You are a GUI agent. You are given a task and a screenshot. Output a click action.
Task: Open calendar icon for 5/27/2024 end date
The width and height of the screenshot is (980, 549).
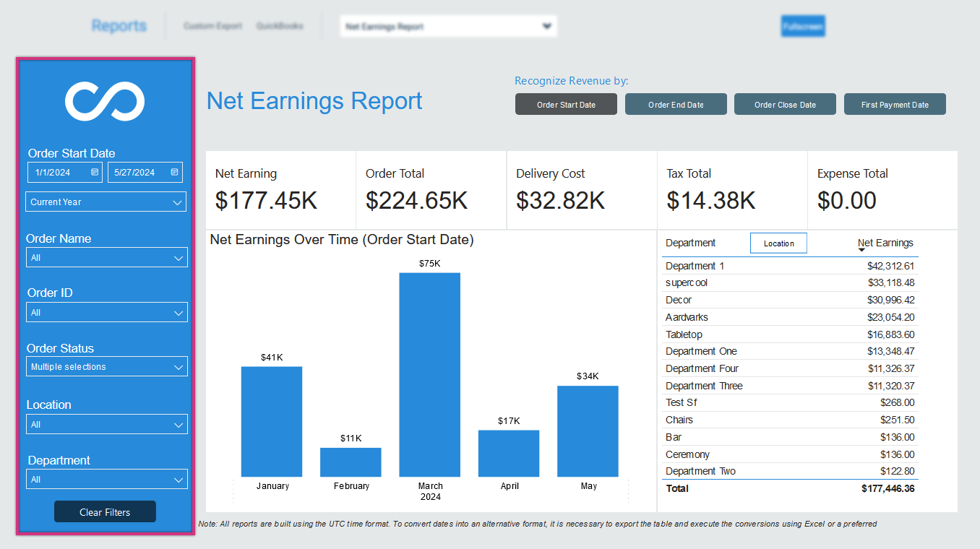click(x=174, y=173)
